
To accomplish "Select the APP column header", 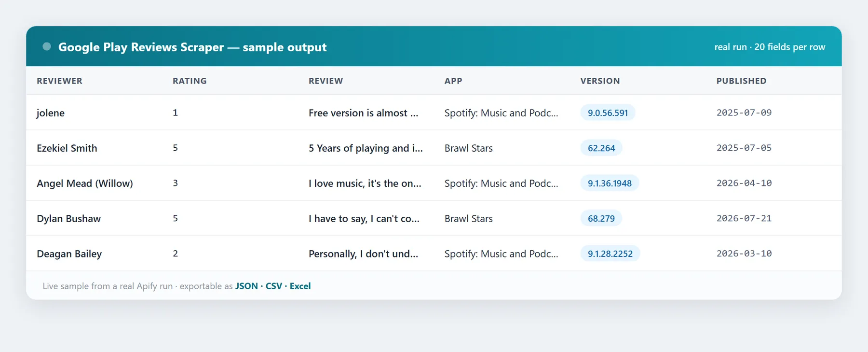I will (453, 81).
